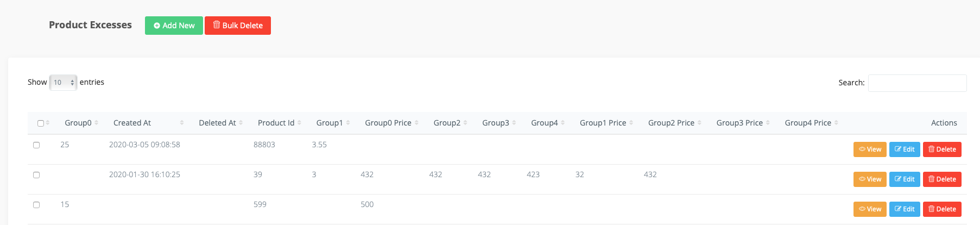Check the row with Group0 25
This screenshot has width=980, height=225.
click(x=36, y=145)
